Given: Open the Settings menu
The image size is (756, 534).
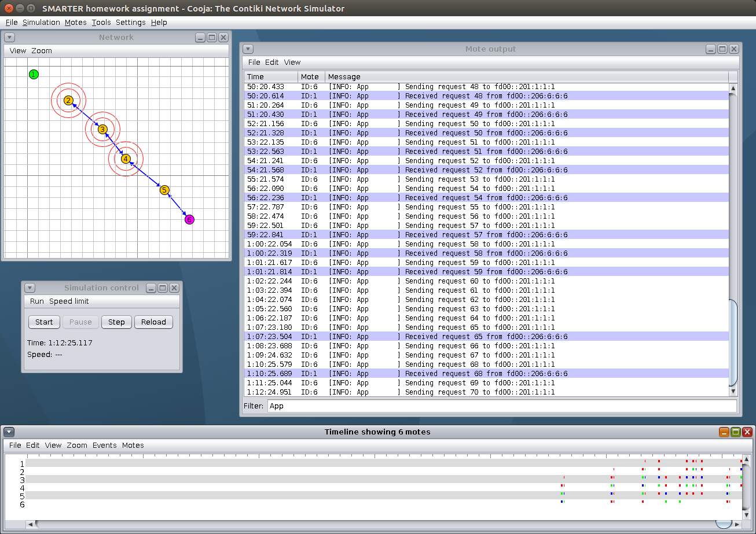Looking at the screenshot, I should tap(131, 23).
